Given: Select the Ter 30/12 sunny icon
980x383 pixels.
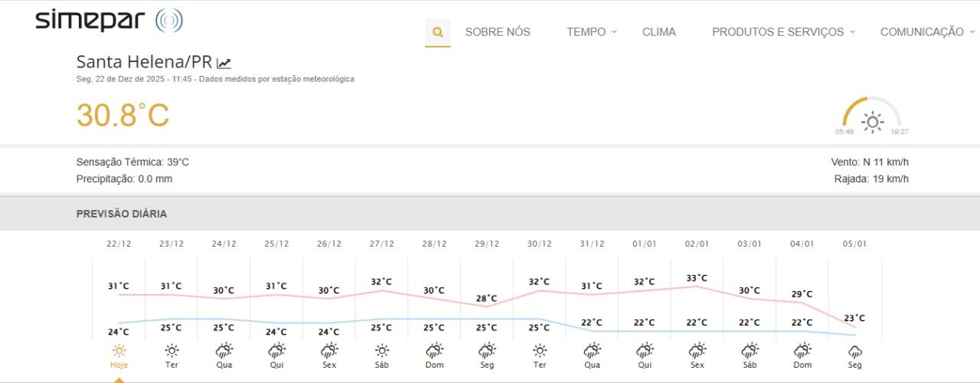Looking at the screenshot, I should click(x=540, y=350).
